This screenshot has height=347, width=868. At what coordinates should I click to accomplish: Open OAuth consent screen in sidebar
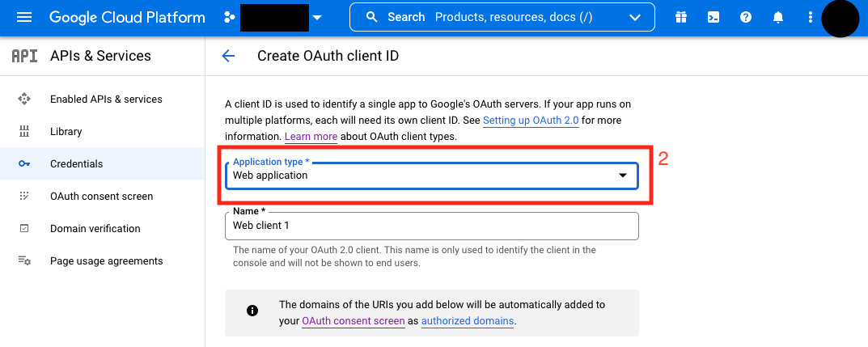101,197
